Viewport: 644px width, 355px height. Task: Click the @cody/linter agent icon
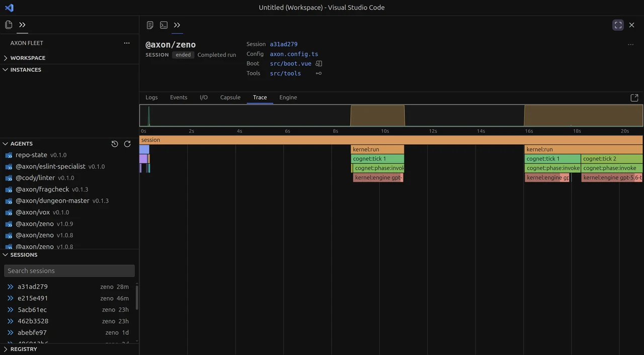pos(9,178)
